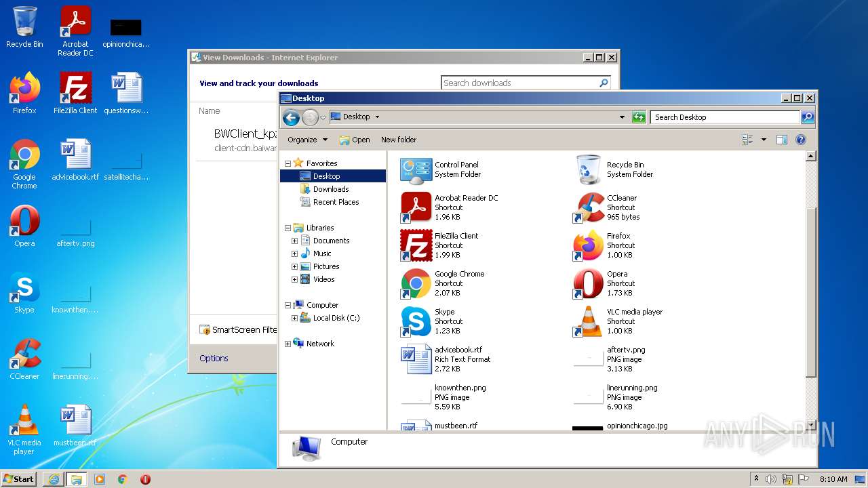Click Options link in View Downloads window
Viewport: 868px width, 488px height.
(214, 358)
